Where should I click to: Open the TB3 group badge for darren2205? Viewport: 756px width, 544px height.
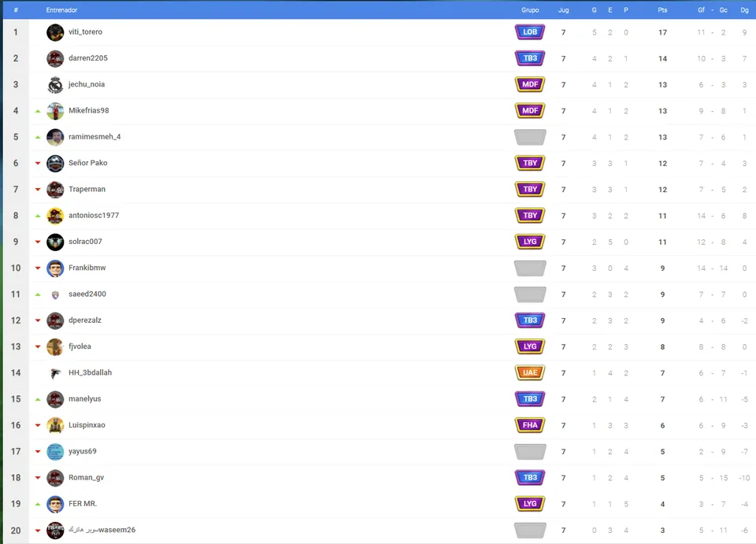(530, 58)
